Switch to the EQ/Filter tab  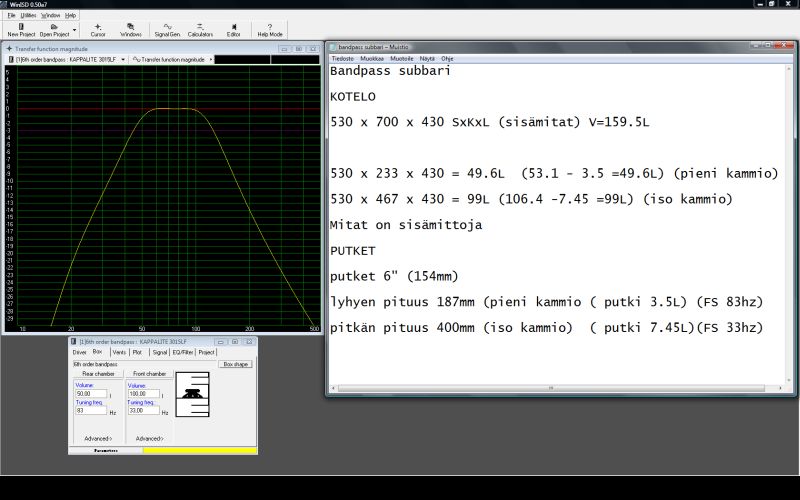coord(182,352)
